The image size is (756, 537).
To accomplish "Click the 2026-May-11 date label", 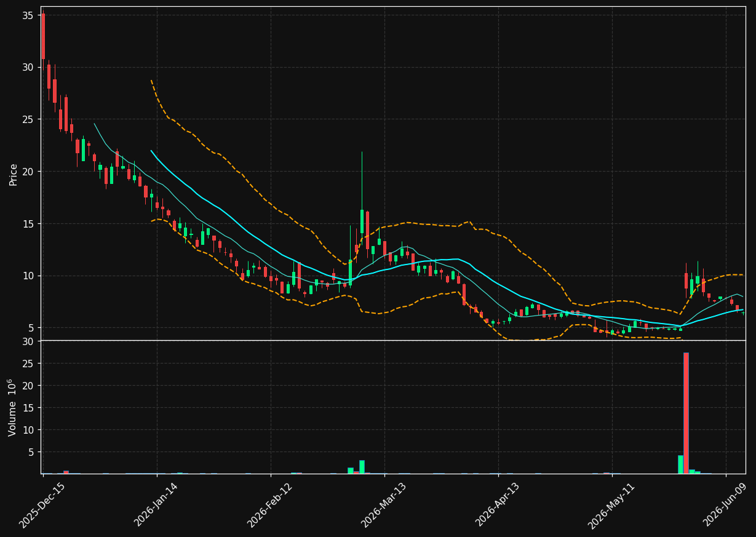I will coord(611,505).
